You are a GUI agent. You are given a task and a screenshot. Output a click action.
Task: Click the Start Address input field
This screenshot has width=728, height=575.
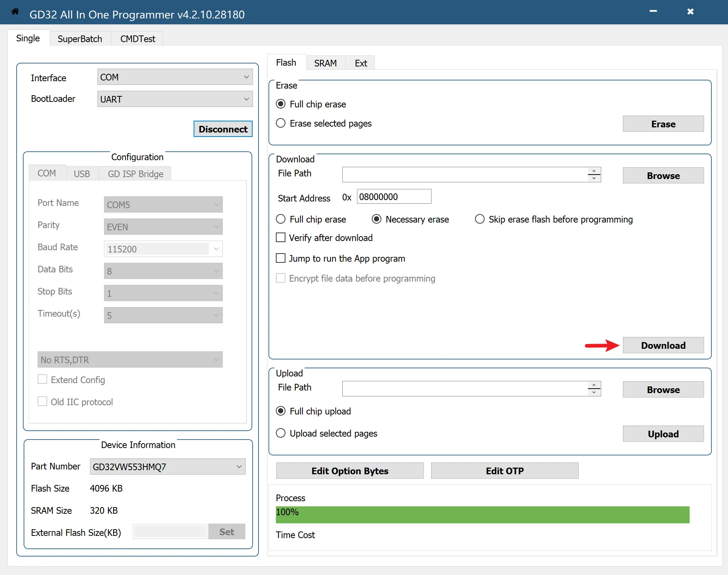[x=394, y=197]
